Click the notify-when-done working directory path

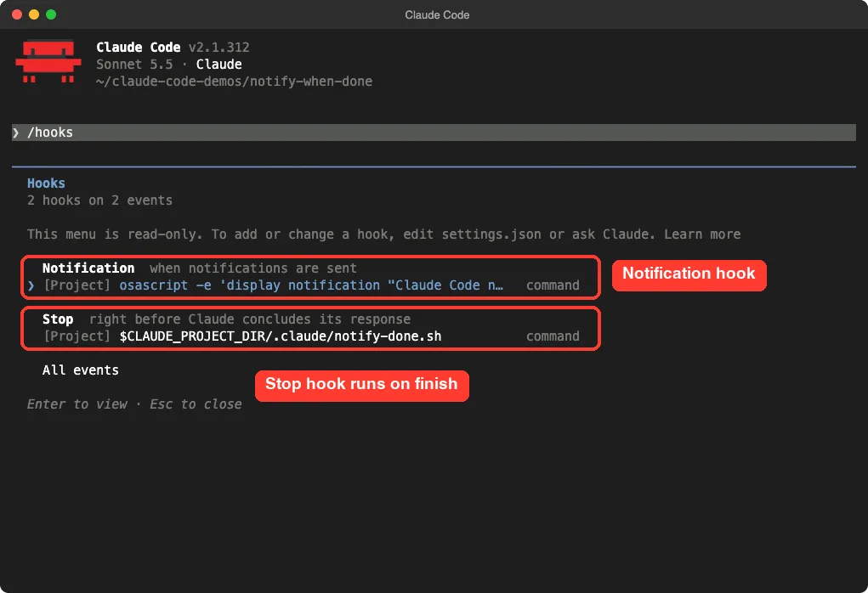(234, 82)
